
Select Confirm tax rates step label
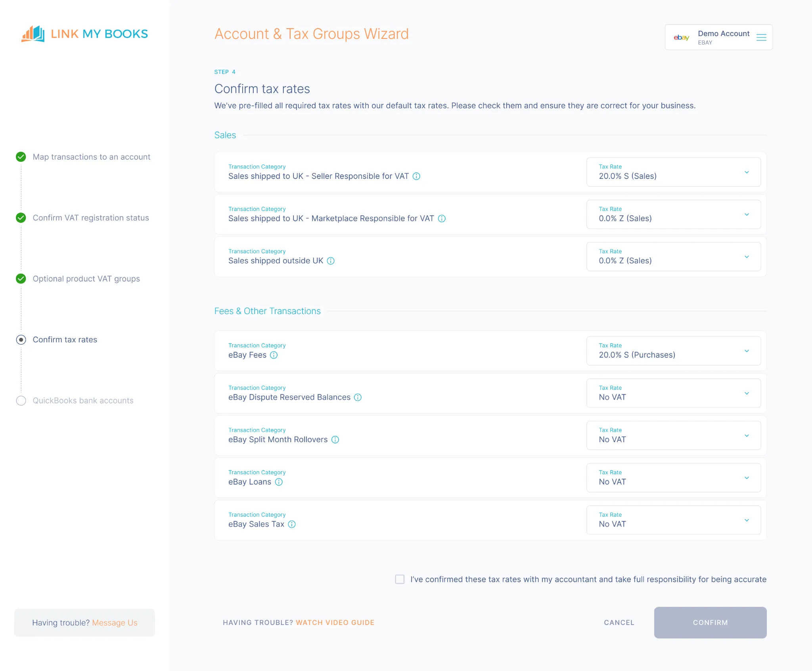pyautogui.click(x=65, y=339)
